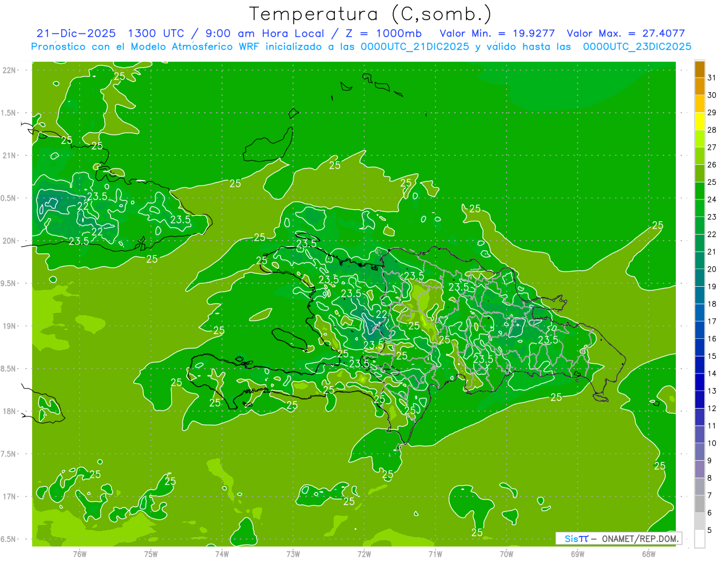The height and width of the screenshot is (562, 728).
Task: Click the 'Valor Min. = 19.9277' readout
Action: click(x=497, y=33)
